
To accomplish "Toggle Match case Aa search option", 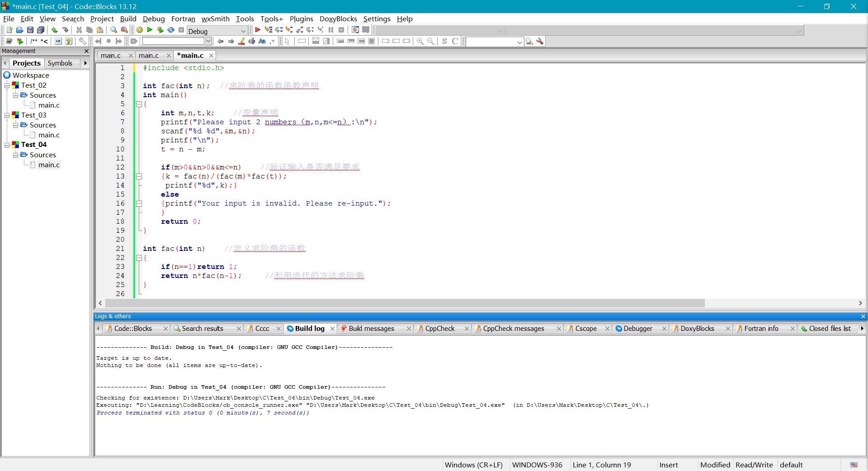I will click(262, 41).
